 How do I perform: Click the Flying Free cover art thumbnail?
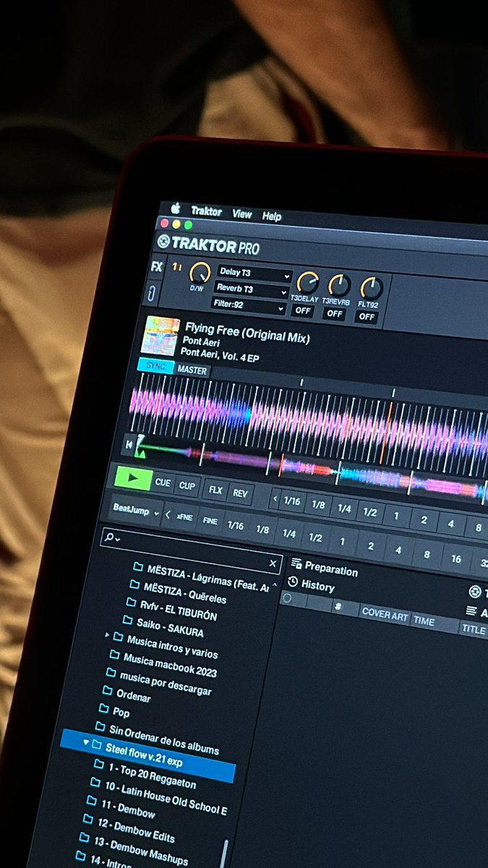pyautogui.click(x=160, y=336)
